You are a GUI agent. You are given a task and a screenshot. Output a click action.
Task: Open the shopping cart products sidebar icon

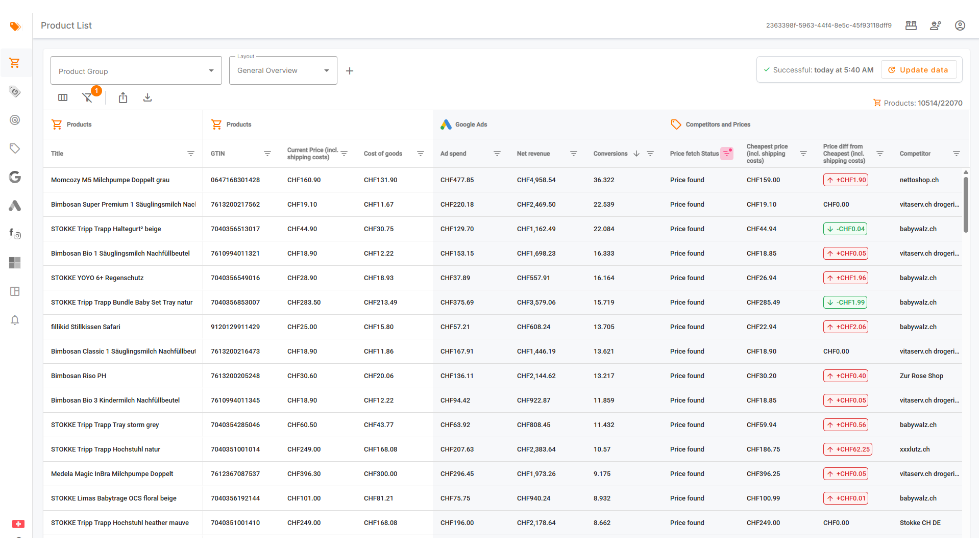15,63
